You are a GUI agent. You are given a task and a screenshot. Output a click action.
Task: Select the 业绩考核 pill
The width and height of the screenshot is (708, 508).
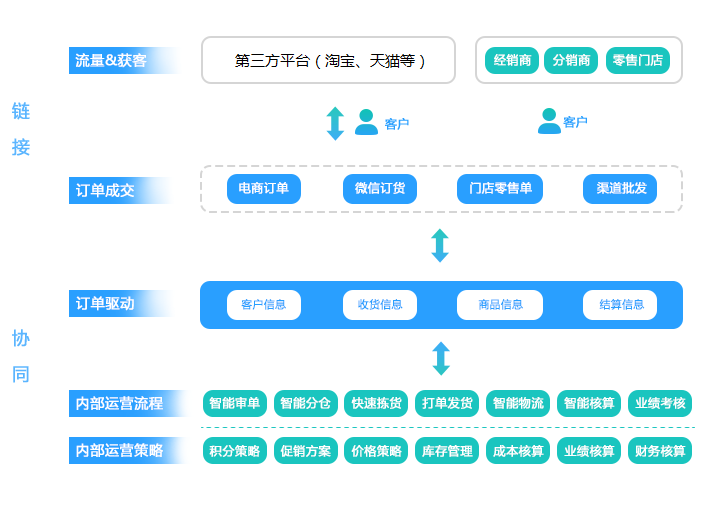click(x=660, y=403)
